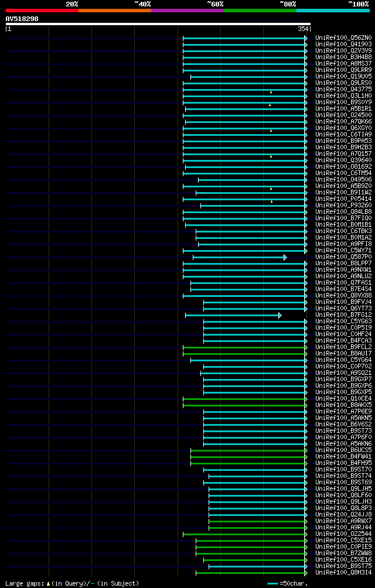The height and width of the screenshot is (588, 375).
Task: Click the green alignment bar for UniRef100_B9FCL2
Action: (244, 348)
